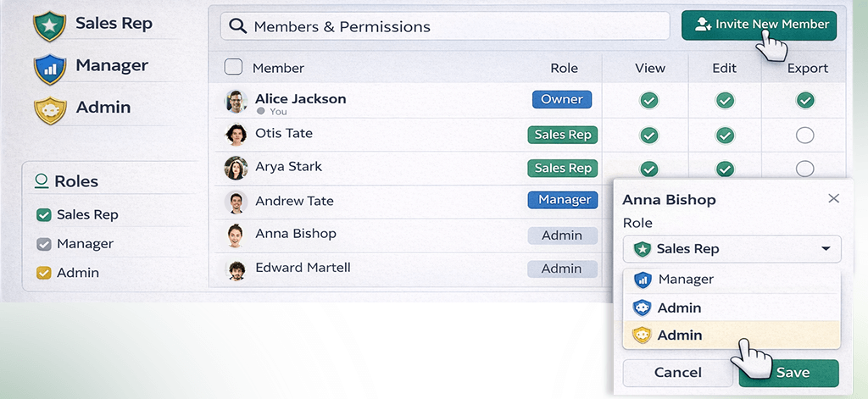The width and height of the screenshot is (868, 399).
Task: Click the search magnifier icon
Action: (237, 26)
